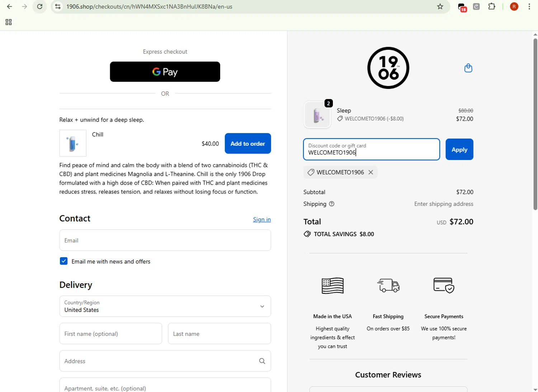Open the gray C extension icon
Viewport: 538px width, 392px height.
coord(476,6)
